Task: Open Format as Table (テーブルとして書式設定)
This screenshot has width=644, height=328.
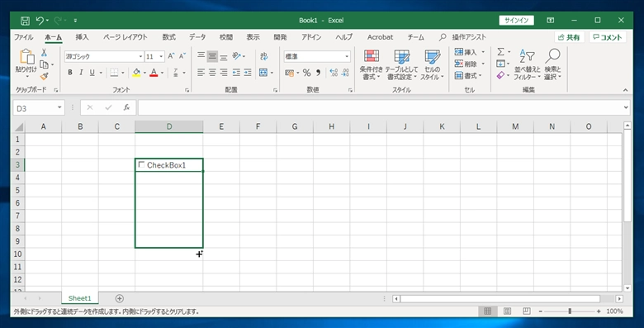Action: [x=402, y=65]
